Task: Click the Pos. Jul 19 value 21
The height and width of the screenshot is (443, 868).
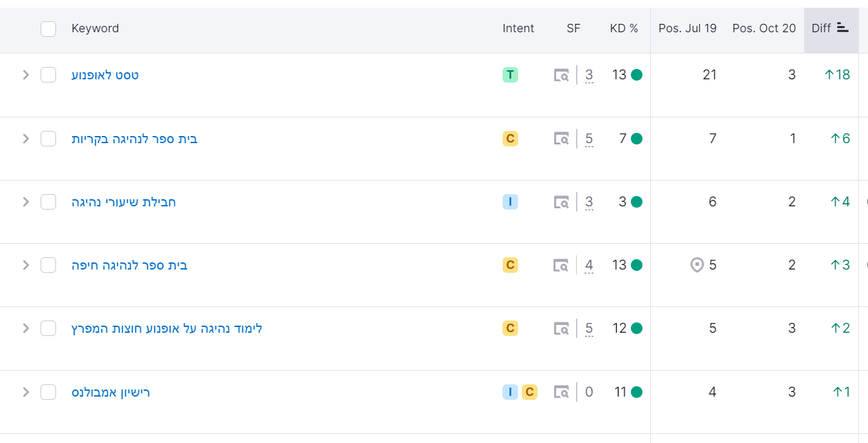Action: point(709,75)
